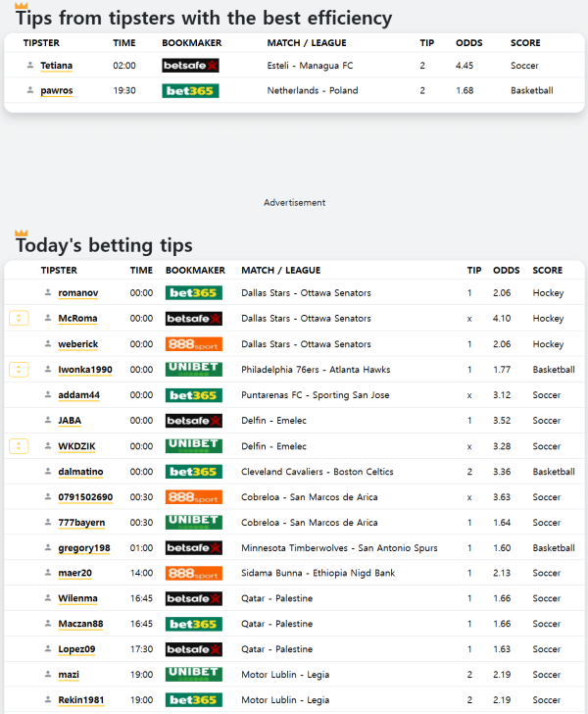This screenshot has height=714, width=588.
Task: Go to gregory198's profile
Action: tap(84, 548)
